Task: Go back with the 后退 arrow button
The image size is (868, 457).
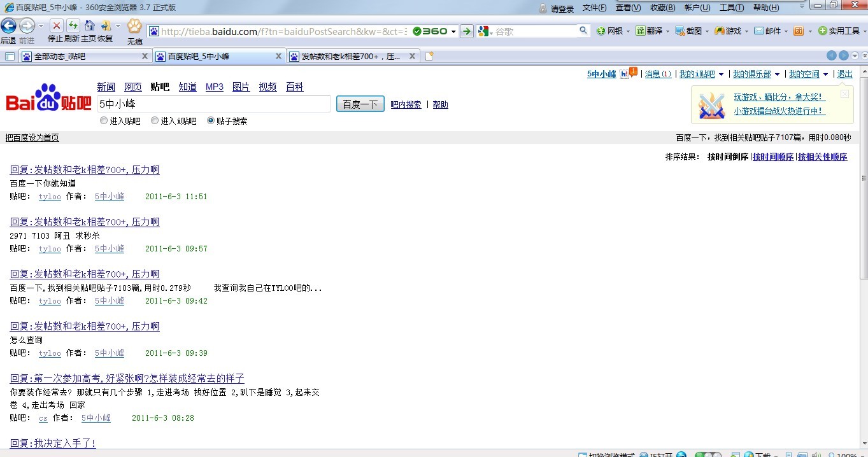Action: (8, 26)
